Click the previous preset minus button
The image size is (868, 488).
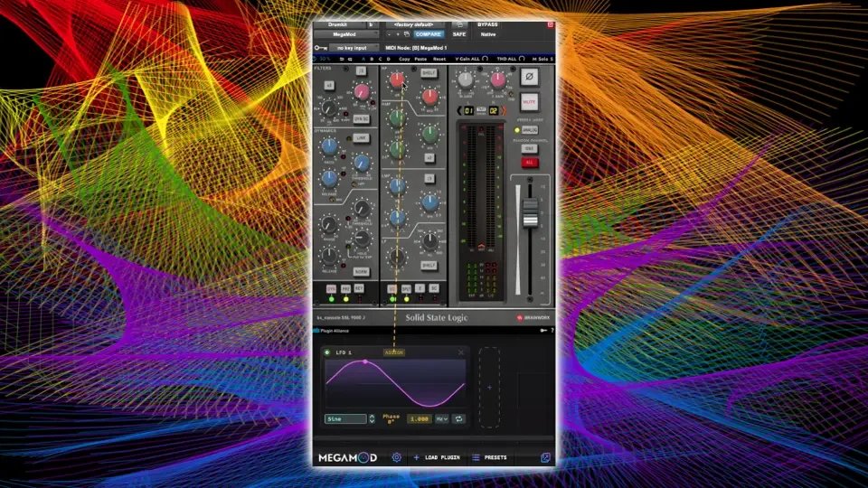pyautogui.click(x=389, y=34)
